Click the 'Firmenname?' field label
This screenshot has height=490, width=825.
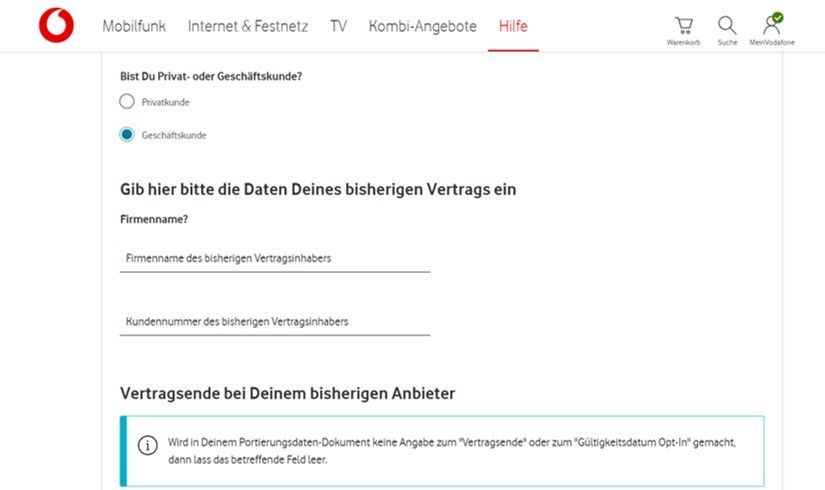tap(154, 219)
